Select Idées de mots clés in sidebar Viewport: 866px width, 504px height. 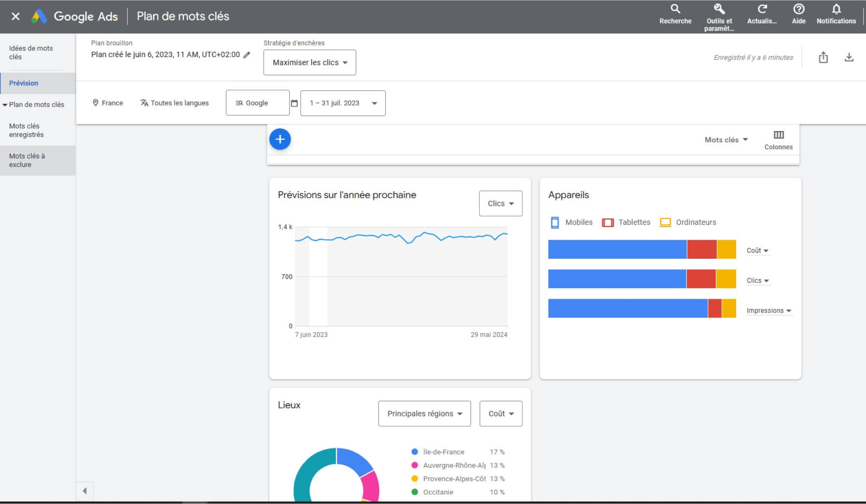(x=31, y=52)
